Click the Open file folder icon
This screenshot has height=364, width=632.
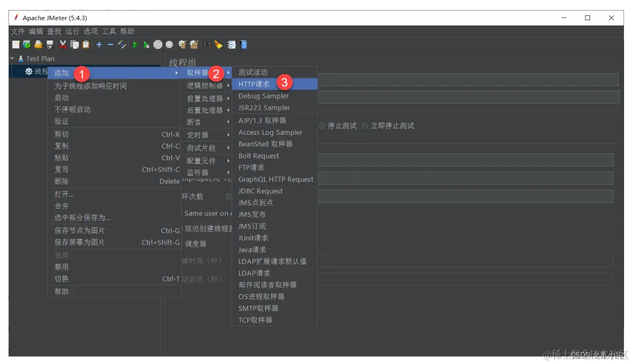(x=38, y=45)
